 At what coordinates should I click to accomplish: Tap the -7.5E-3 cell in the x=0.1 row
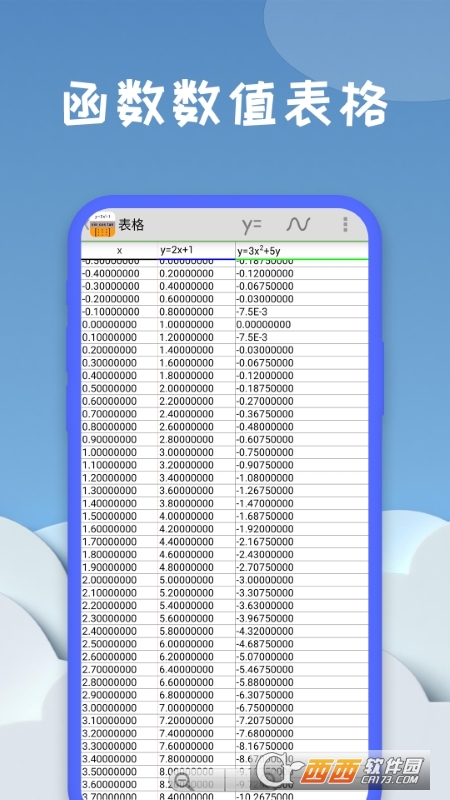tap(302, 337)
